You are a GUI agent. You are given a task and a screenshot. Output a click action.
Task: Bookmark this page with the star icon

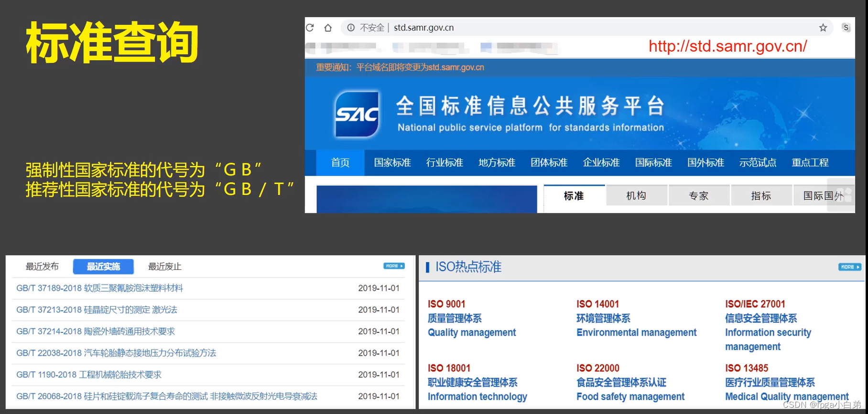[x=823, y=28]
